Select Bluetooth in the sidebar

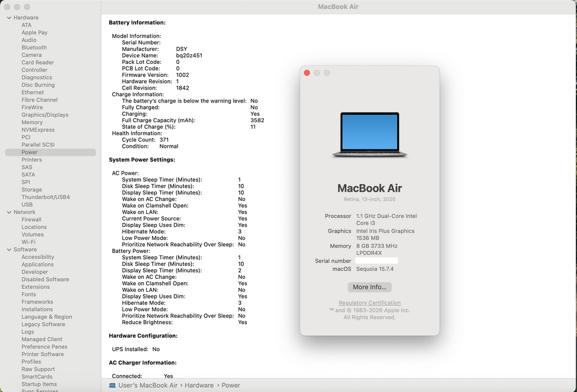pos(34,48)
